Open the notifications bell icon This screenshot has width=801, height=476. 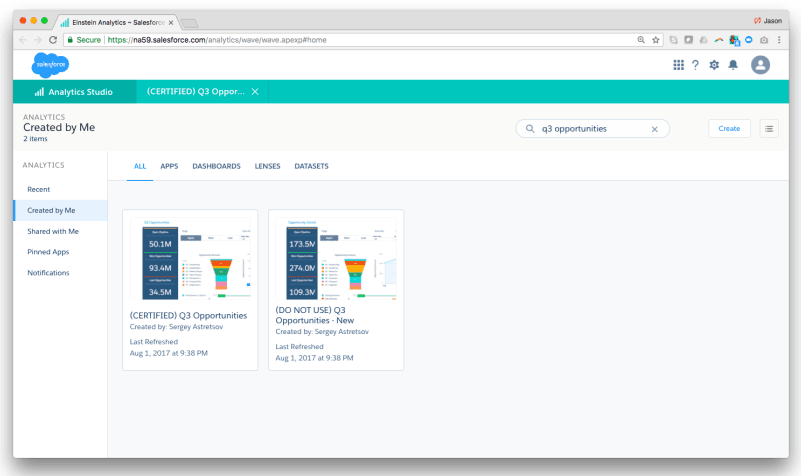pyautogui.click(x=733, y=65)
